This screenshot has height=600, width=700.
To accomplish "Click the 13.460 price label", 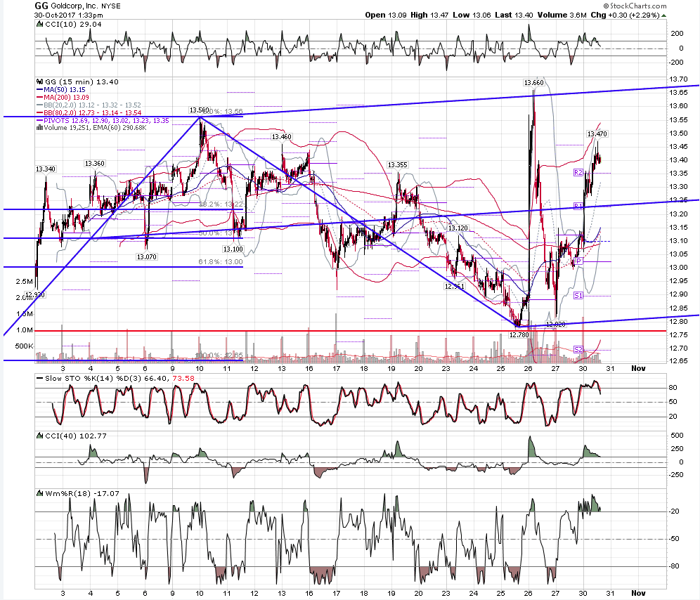I will point(281,136).
